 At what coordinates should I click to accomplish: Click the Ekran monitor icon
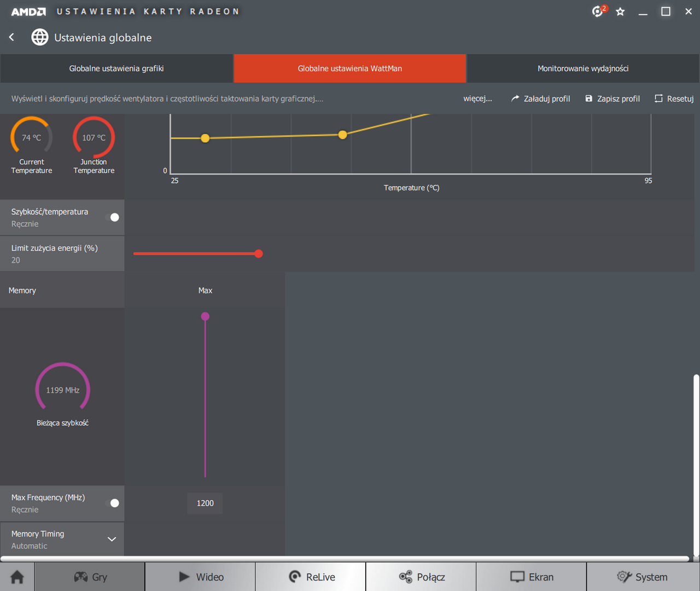[517, 577]
